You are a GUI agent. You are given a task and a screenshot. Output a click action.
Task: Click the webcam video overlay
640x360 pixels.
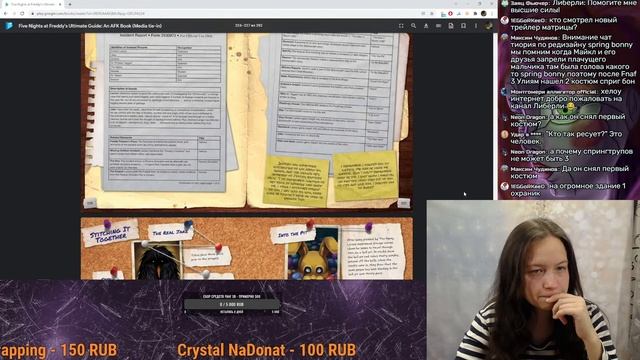coord(533,280)
